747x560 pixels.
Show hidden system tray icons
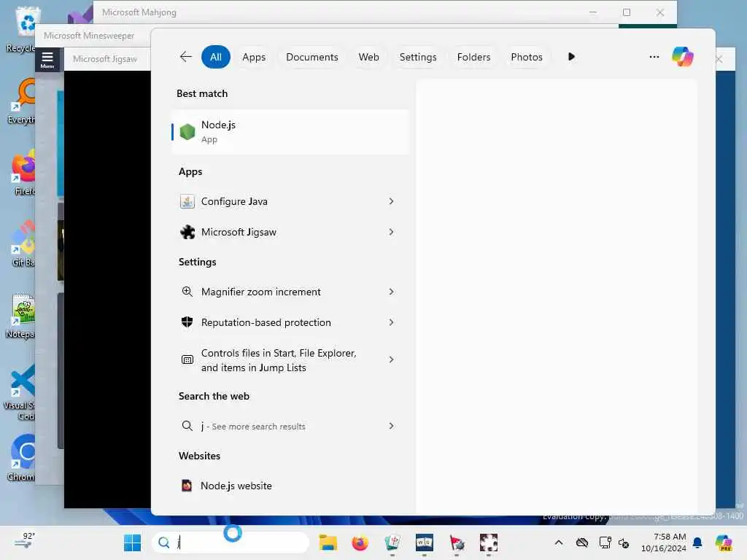click(x=559, y=542)
